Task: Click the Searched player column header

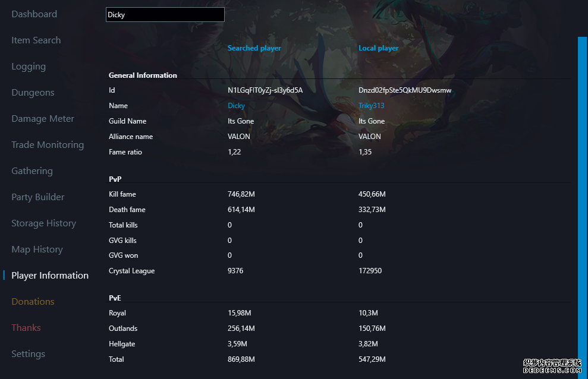Action: (254, 48)
